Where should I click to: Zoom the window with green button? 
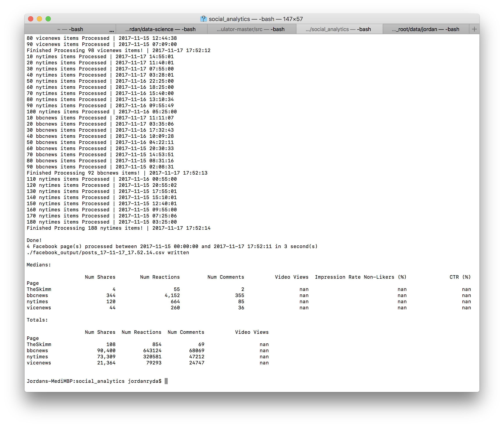click(x=48, y=19)
